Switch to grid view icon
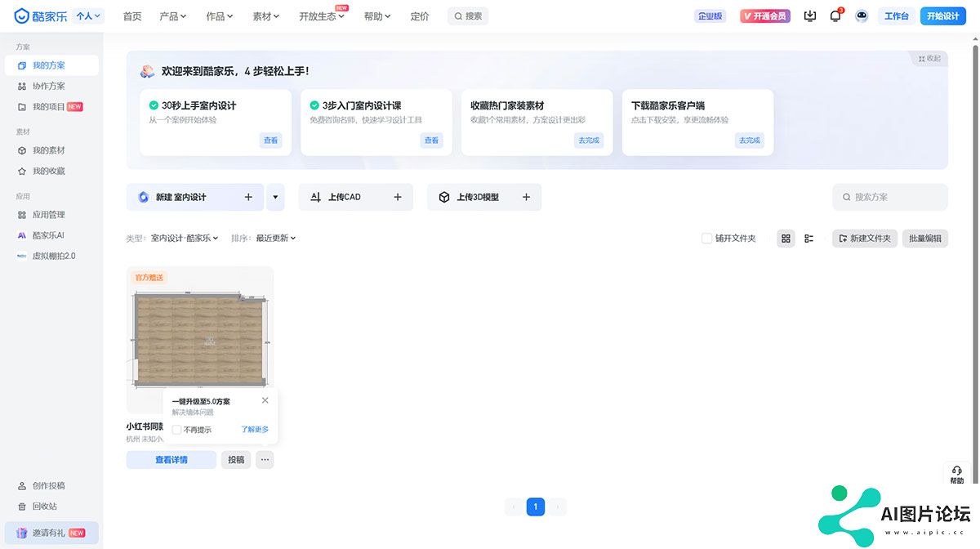Viewport: 980px width, 549px height. (786, 239)
